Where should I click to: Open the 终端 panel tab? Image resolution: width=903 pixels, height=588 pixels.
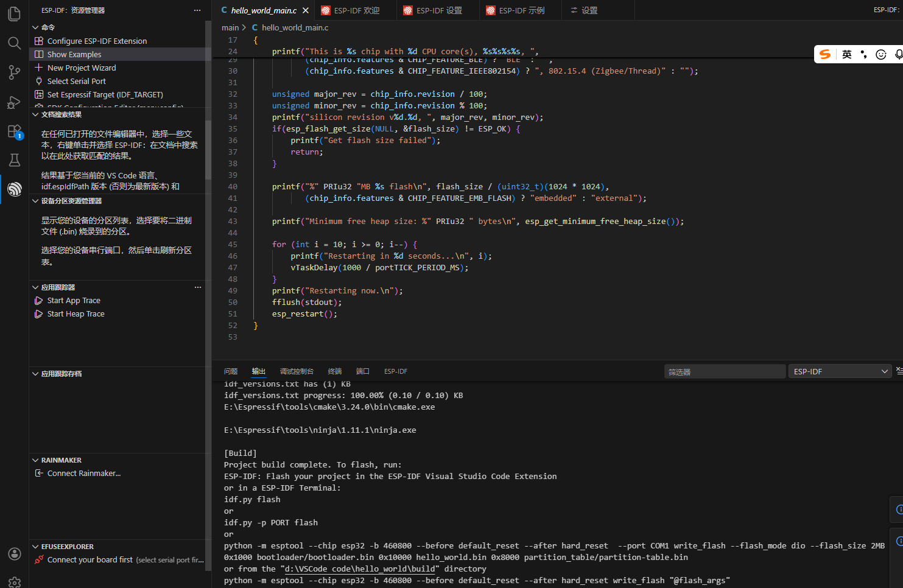[335, 371]
